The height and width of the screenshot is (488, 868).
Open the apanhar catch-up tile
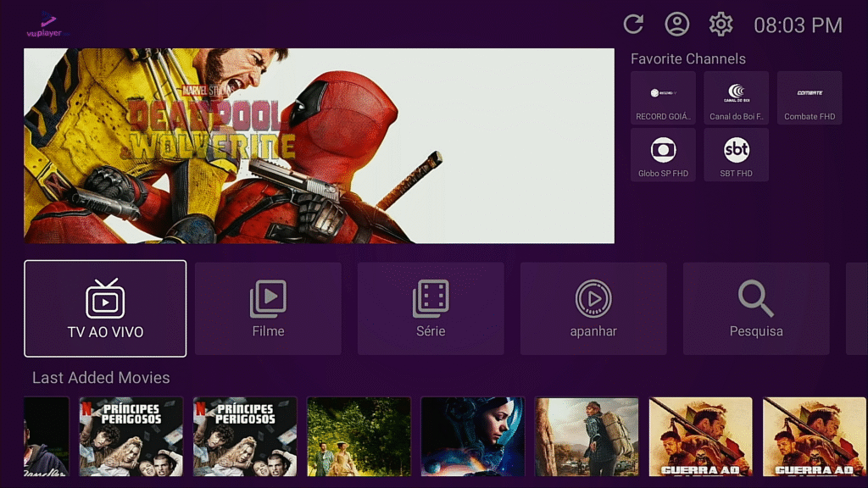(593, 308)
